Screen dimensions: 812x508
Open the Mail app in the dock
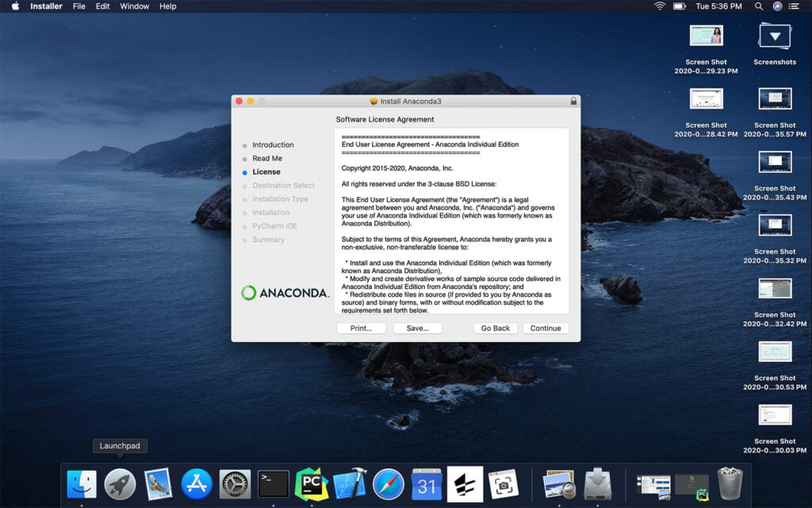158,485
